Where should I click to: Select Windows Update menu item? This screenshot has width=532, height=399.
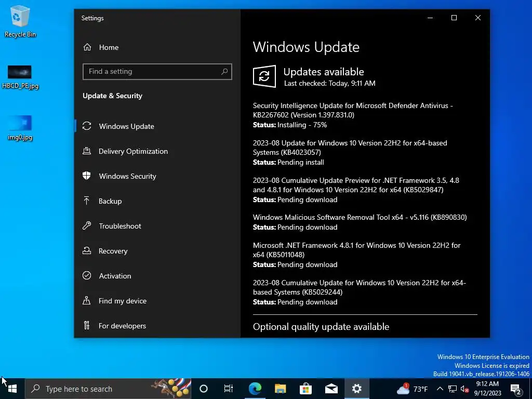(x=157, y=126)
